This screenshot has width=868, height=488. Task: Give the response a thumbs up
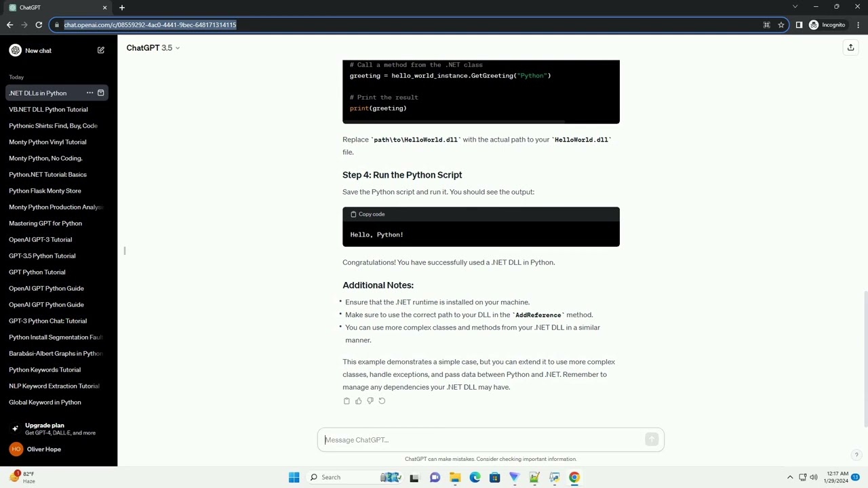358,401
